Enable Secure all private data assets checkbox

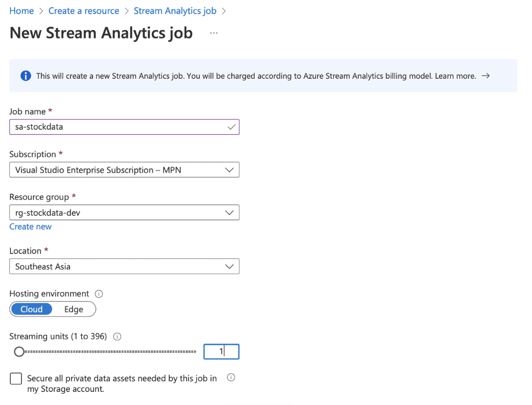coord(16,379)
